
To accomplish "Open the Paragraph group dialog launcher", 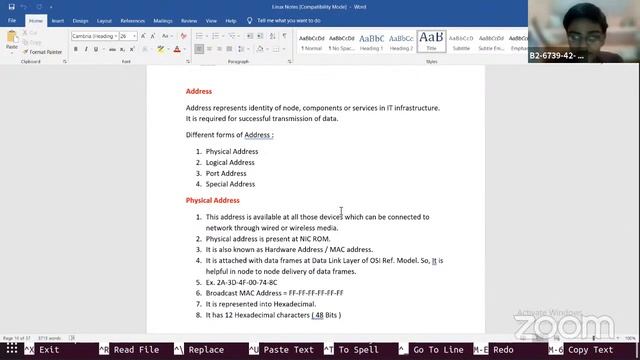I will [x=289, y=62].
